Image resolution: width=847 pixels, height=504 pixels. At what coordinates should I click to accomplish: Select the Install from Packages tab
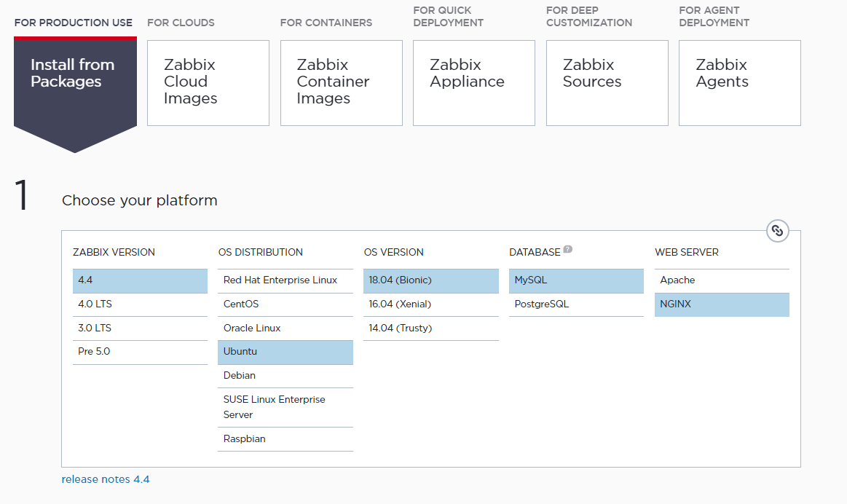click(75, 74)
